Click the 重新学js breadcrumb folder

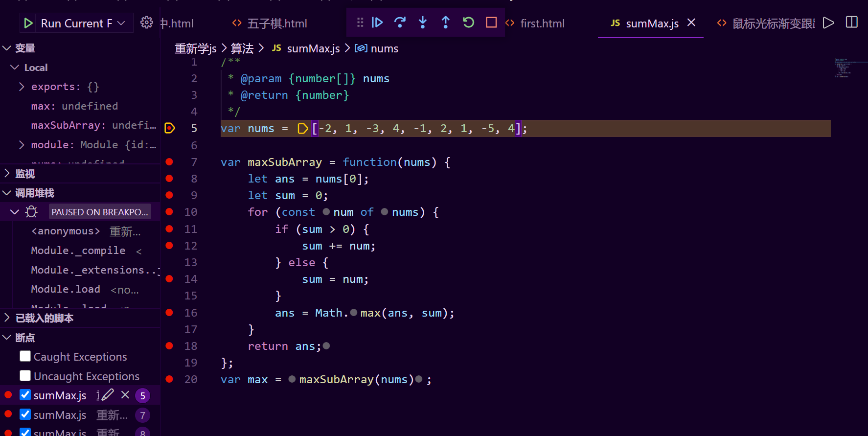[196, 48]
